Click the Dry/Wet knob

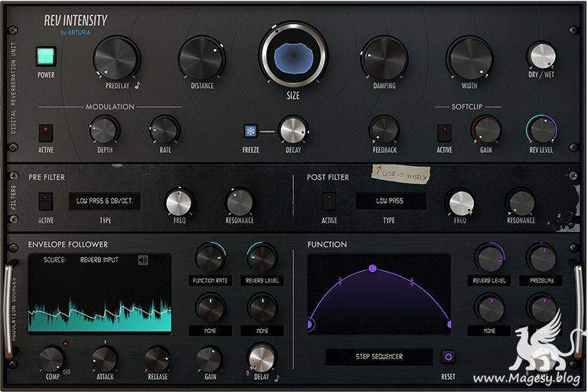point(541,56)
